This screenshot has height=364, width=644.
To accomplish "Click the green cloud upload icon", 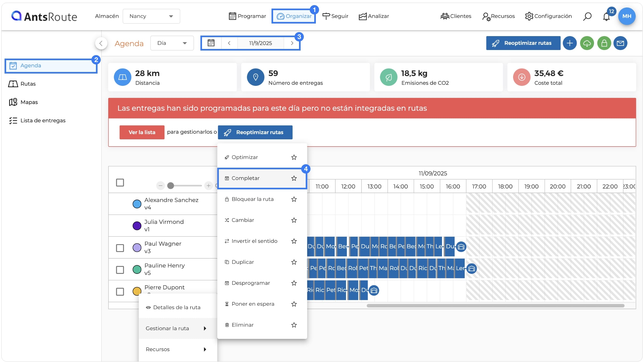I will click(x=587, y=43).
